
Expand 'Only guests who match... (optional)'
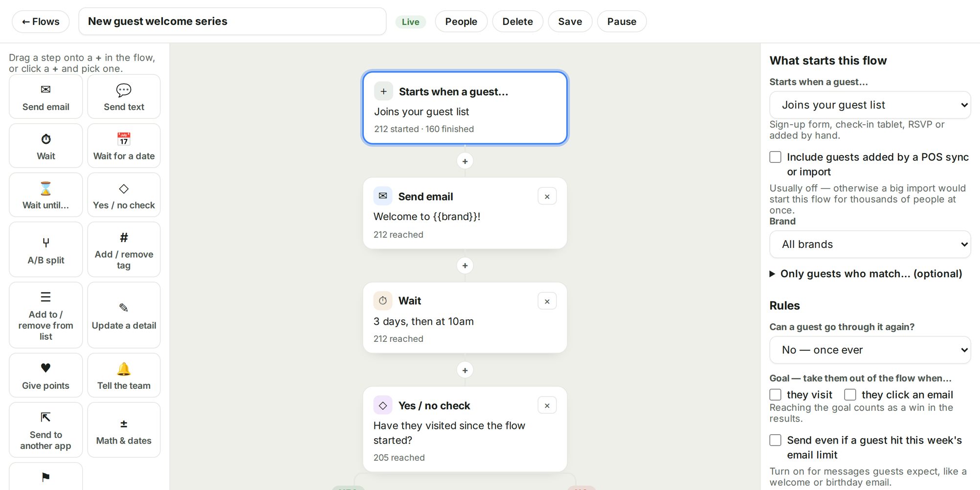click(x=866, y=274)
